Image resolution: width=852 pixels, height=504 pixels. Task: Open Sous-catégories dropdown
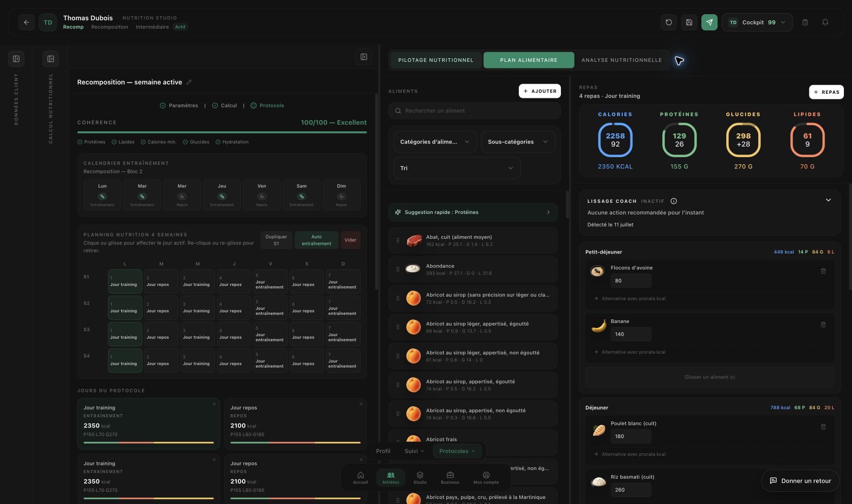coord(518,142)
